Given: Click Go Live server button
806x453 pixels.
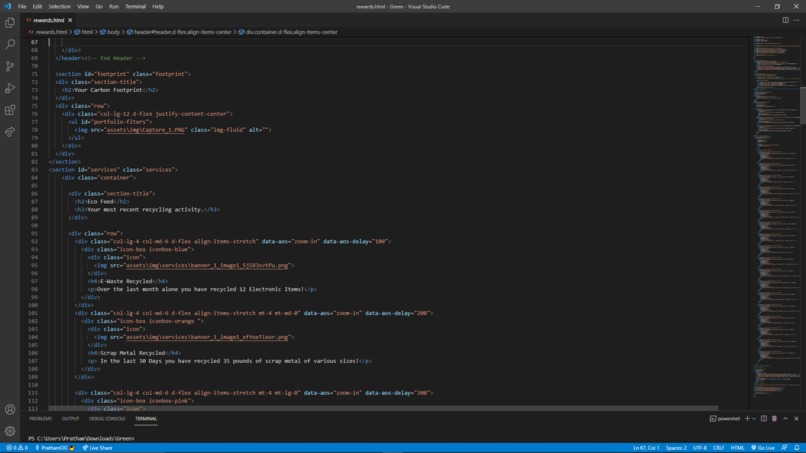Looking at the screenshot, I should (763, 448).
